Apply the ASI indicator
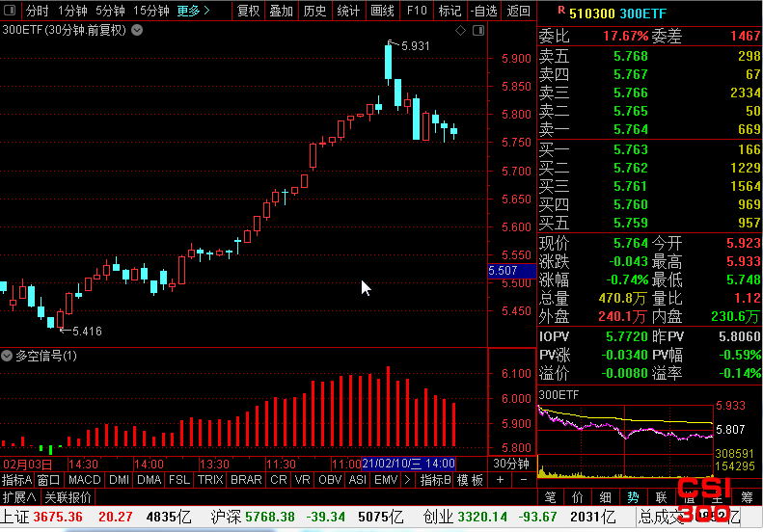Viewport: 763px width, 532px height. click(358, 480)
